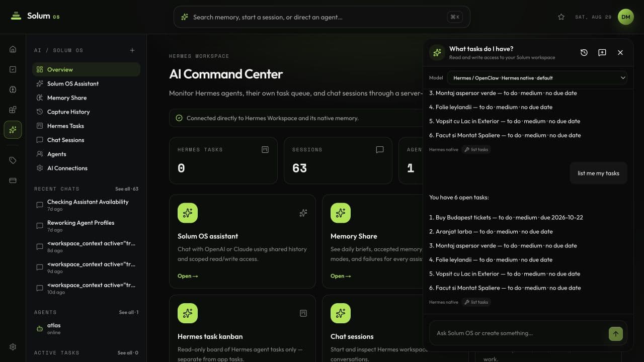Open Hermes Tasks in sidebar
This screenshot has width=644, height=362.
pos(86,126)
